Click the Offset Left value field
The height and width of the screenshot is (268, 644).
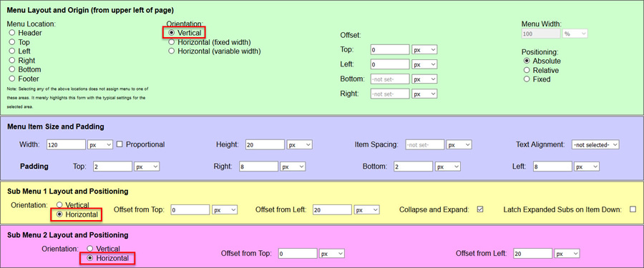tap(390, 64)
